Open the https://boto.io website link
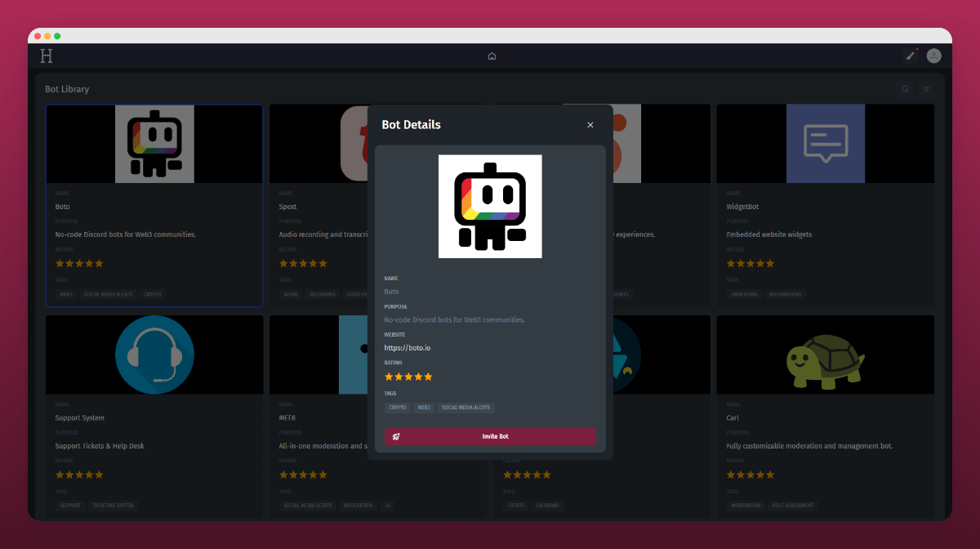The height and width of the screenshot is (549, 980). tap(408, 348)
